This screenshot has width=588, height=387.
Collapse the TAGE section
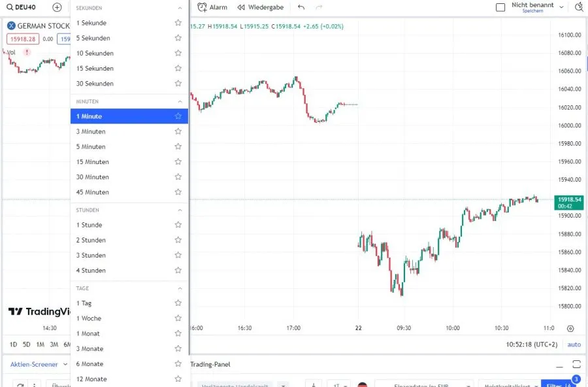pos(180,288)
